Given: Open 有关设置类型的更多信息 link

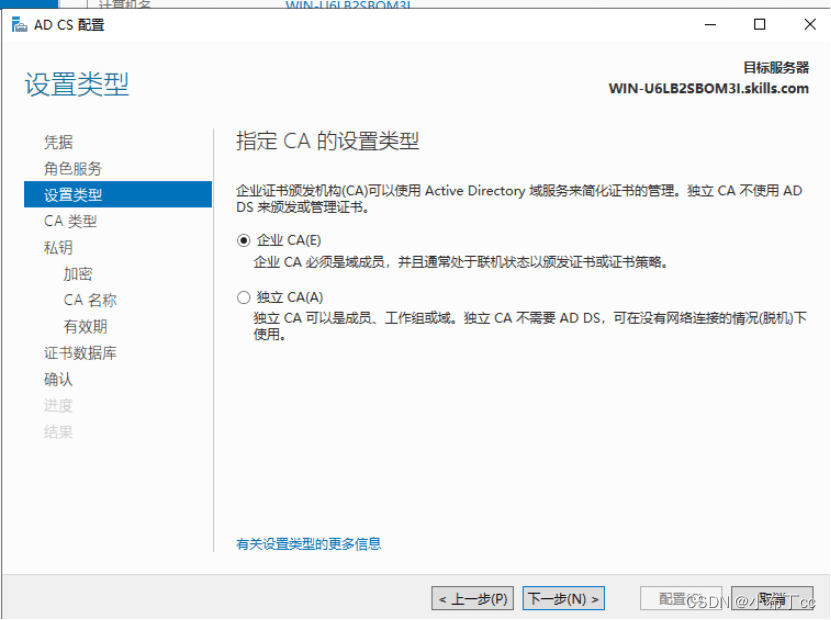Looking at the screenshot, I should (308, 544).
